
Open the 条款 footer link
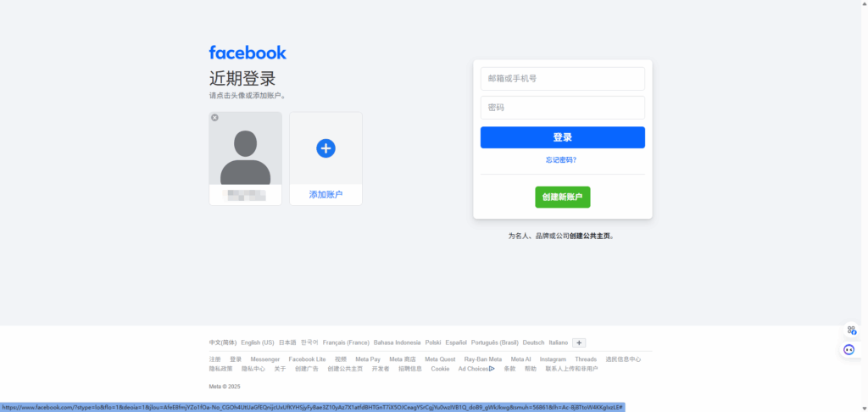coord(509,369)
